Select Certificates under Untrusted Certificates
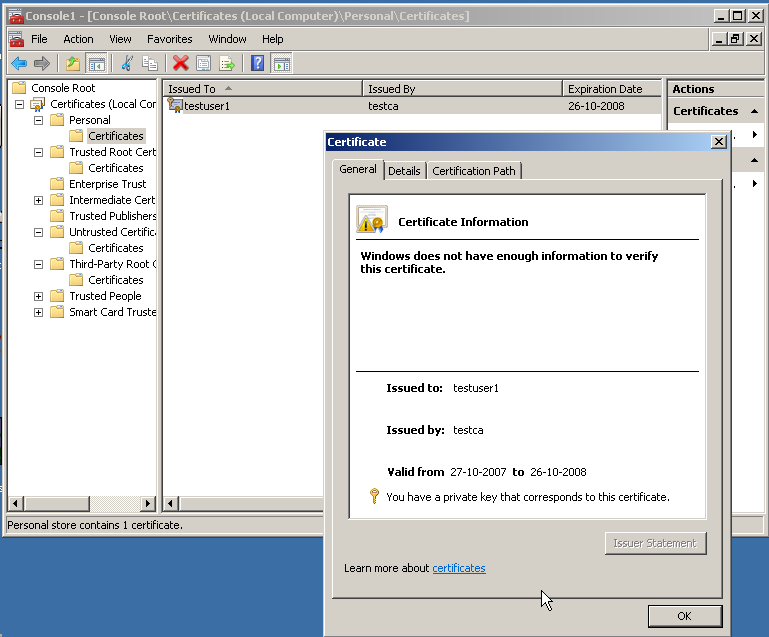The image size is (769, 637). pyautogui.click(x=116, y=248)
